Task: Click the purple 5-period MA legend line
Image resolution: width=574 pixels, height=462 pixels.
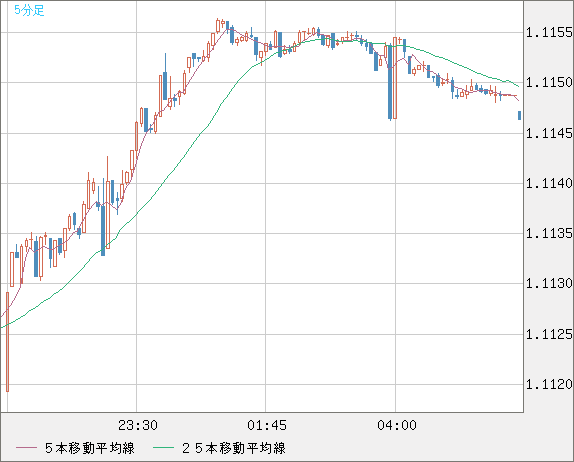Action: pyautogui.click(x=26, y=448)
